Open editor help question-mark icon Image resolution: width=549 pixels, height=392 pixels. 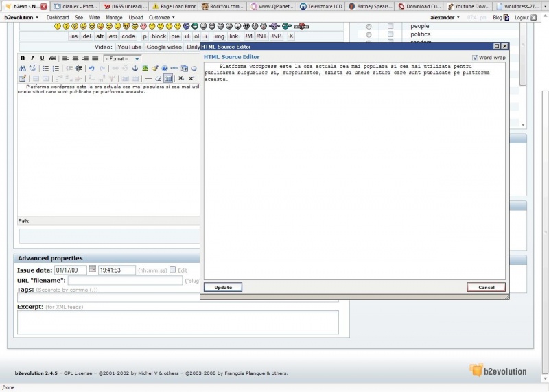pyautogui.click(x=165, y=69)
